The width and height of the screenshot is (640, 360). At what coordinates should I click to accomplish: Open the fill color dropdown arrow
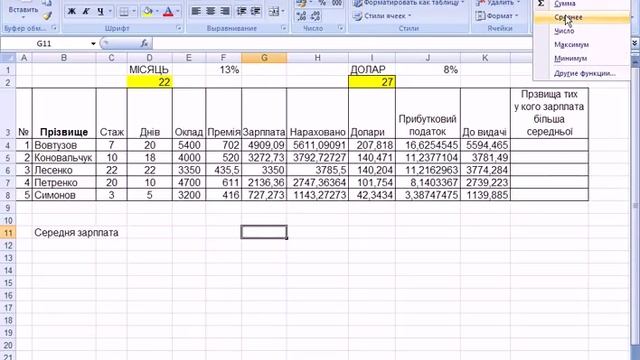coord(157,11)
